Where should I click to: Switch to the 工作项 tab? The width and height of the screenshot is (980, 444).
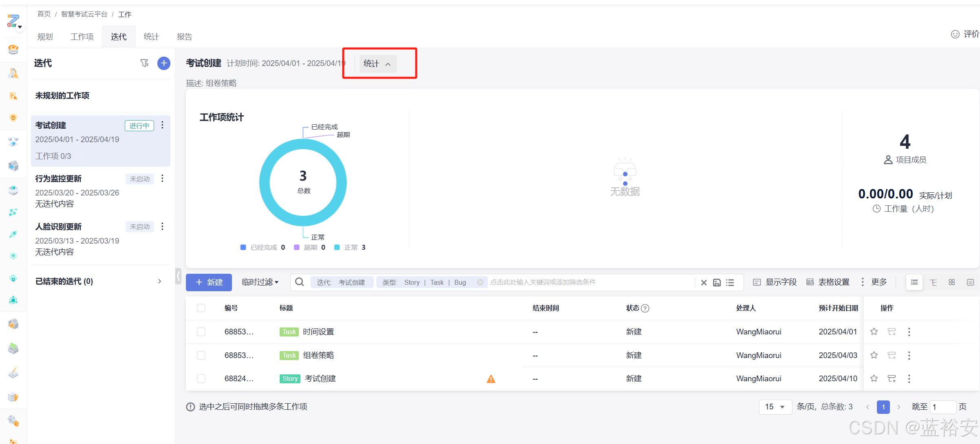pyautogui.click(x=82, y=37)
